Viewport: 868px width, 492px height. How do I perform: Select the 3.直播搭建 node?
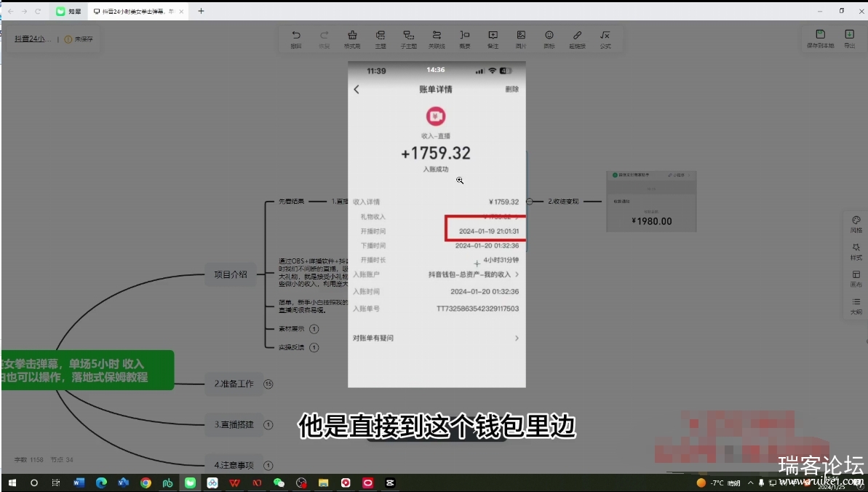(234, 425)
